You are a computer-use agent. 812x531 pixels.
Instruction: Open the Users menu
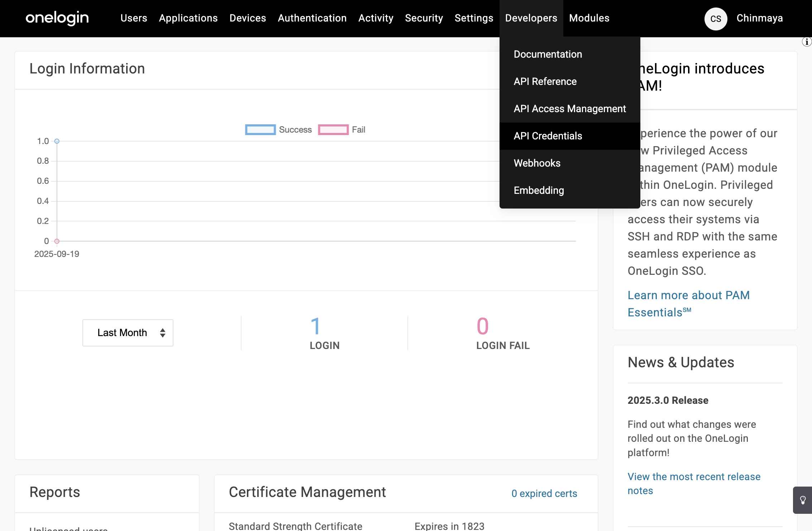coord(134,18)
